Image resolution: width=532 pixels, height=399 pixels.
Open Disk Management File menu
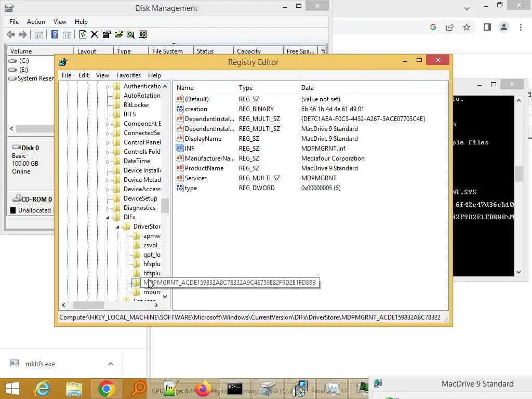14,22
